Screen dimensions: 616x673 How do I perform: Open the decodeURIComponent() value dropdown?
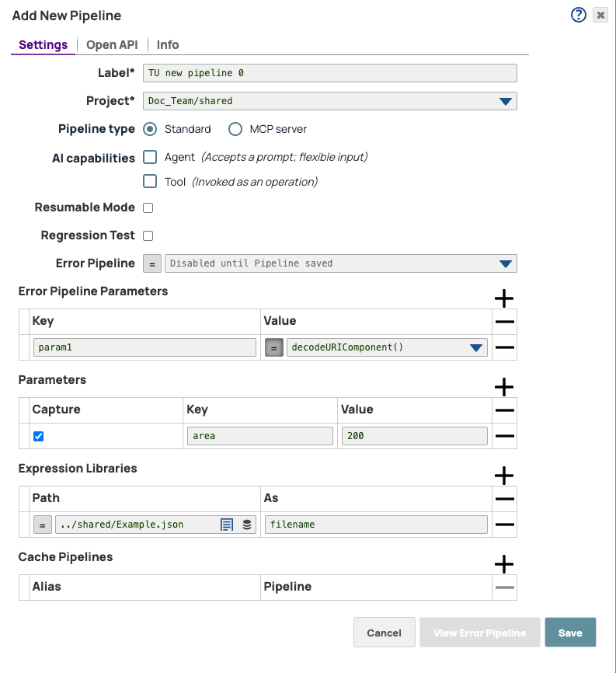pos(476,347)
